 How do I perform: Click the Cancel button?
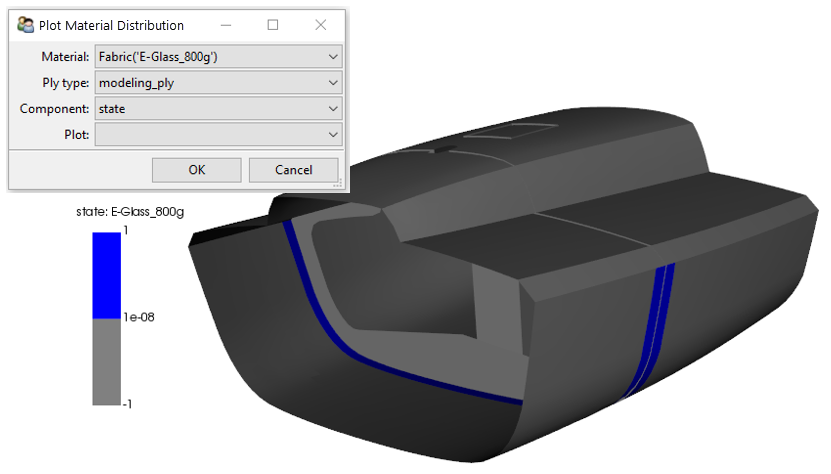coord(294,170)
